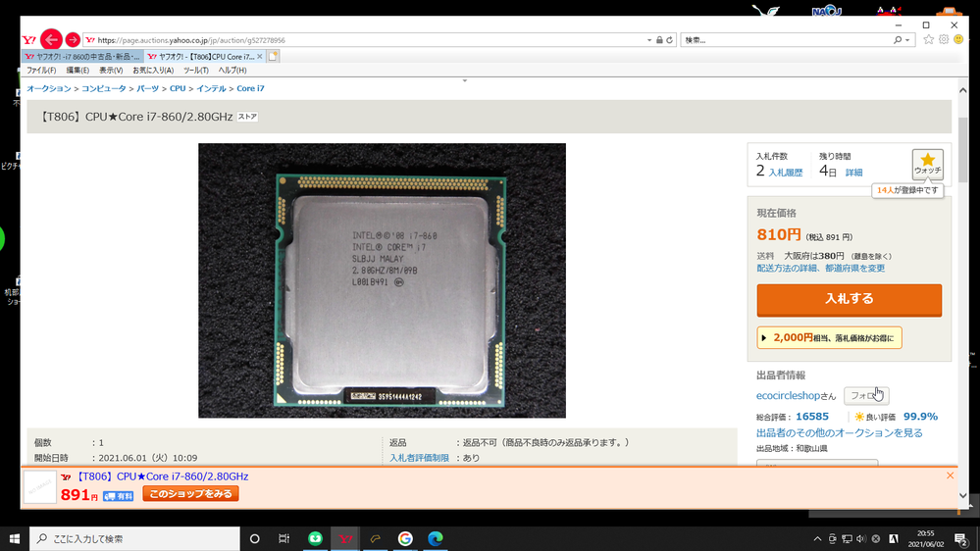The height and width of the screenshot is (551, 980).
Task: Go to the Core i7 breadcrumb link
Action: [250, 88]
